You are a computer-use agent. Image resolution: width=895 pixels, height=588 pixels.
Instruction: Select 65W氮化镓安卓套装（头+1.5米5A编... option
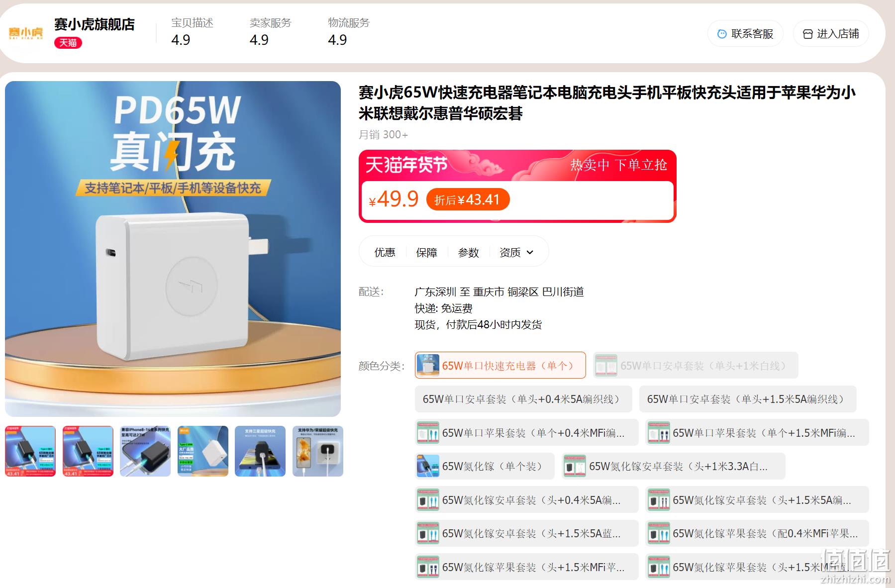click(757, 500)
